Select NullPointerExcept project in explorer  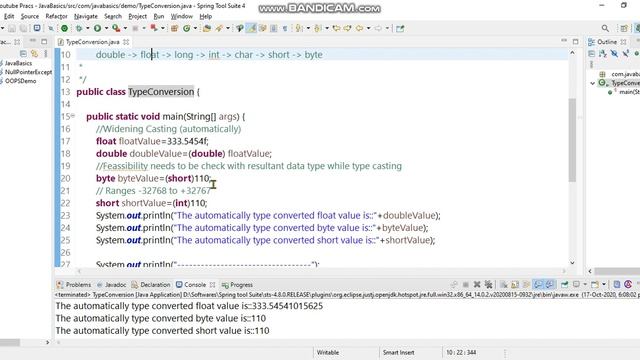[x=28, y=72]
